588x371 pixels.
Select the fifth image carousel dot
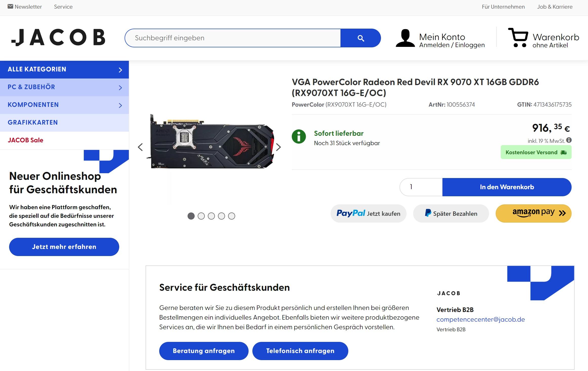tap(232, 216)
